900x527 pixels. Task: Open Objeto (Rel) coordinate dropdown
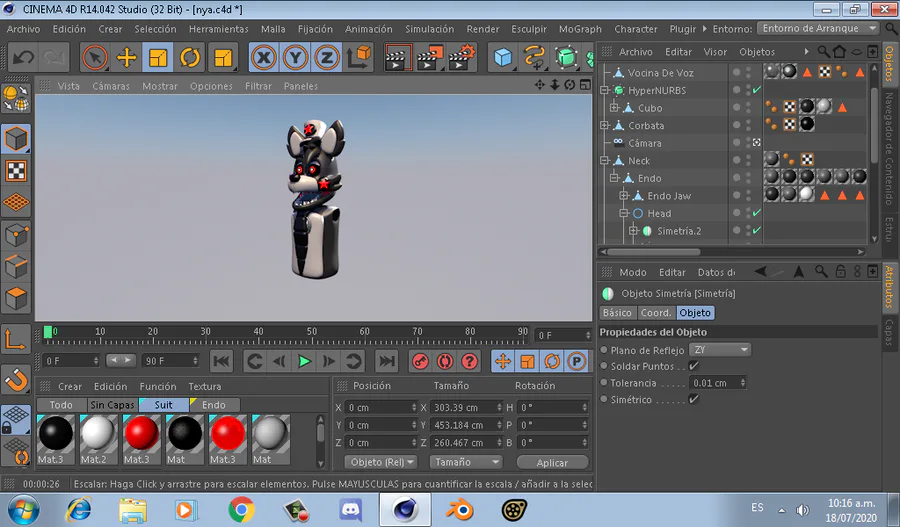tap(381, 462)
